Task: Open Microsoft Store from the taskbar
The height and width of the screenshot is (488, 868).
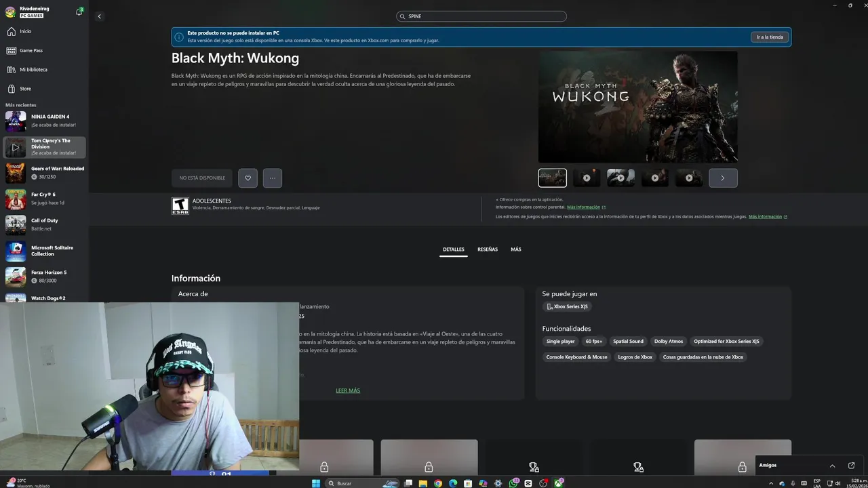Action: tap(468, 483)
